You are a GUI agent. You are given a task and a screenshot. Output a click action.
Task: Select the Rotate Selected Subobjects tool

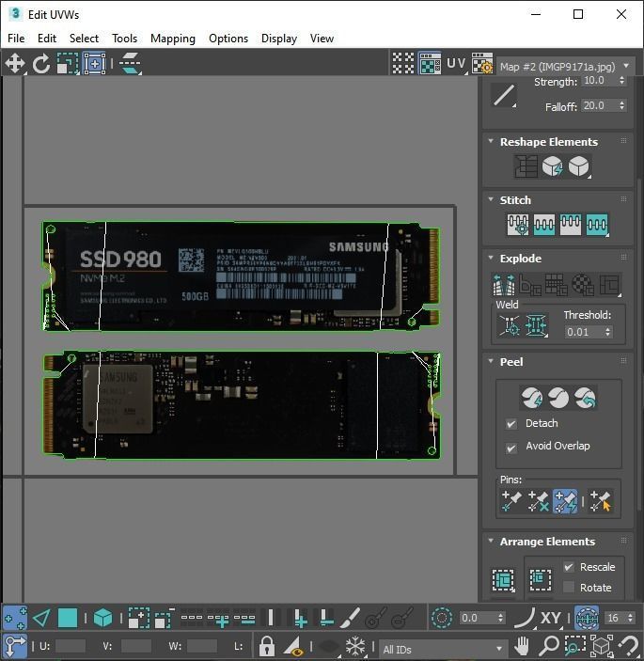[40, 64]
